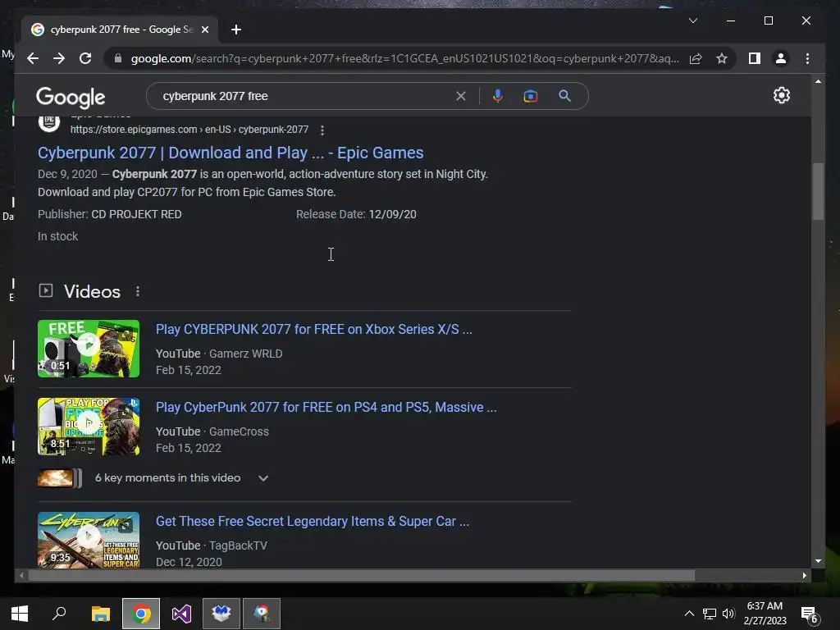The height and width of the screenshot is (630, 840).
Task: Share this page from address bar
Action: click(696, 58)
